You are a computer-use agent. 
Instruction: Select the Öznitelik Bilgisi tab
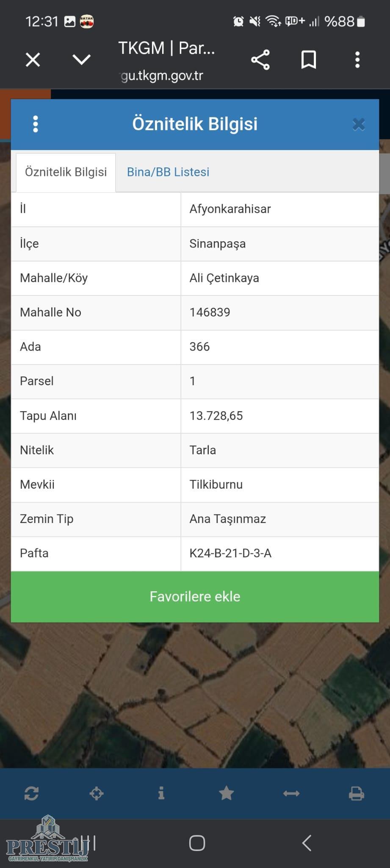tap(66, 172)
